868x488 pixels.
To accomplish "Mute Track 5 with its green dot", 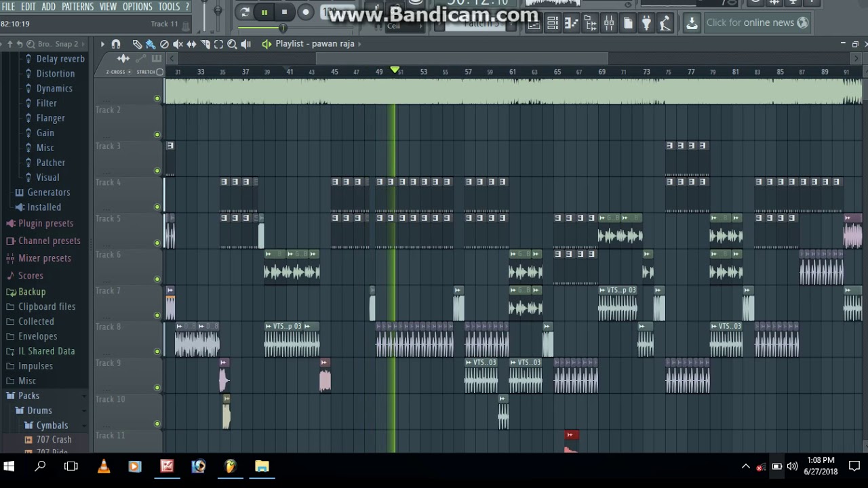I will (x=157, y=243).
